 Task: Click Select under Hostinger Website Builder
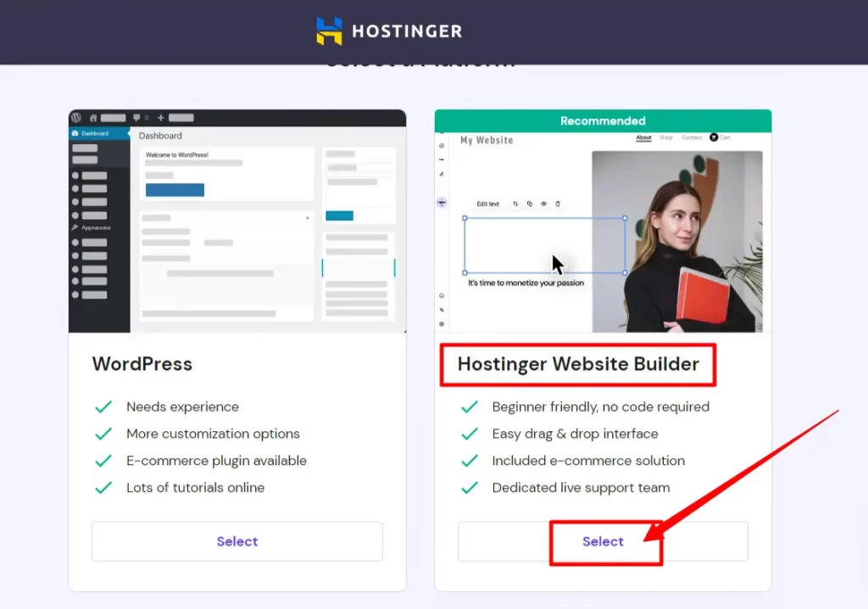pos(603,541)
